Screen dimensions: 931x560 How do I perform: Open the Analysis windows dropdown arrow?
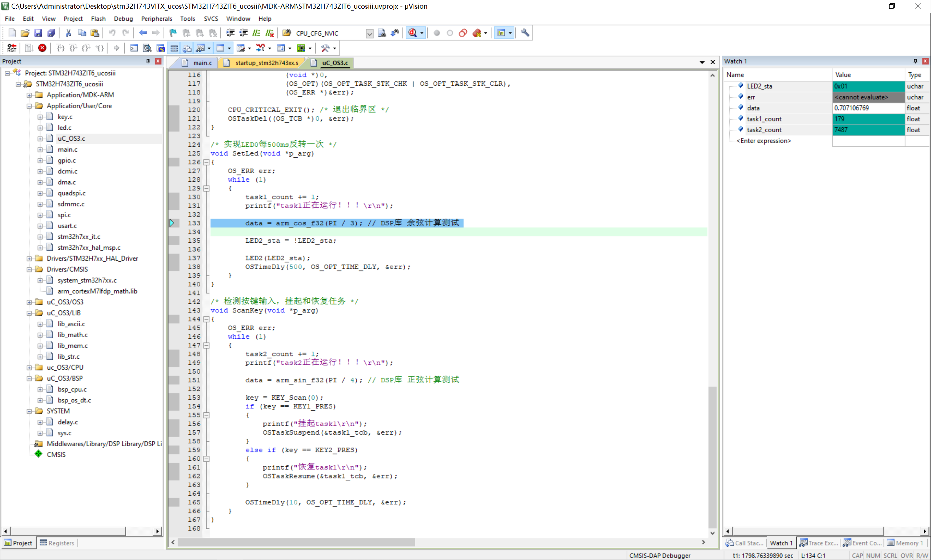[x=269, y=48]
